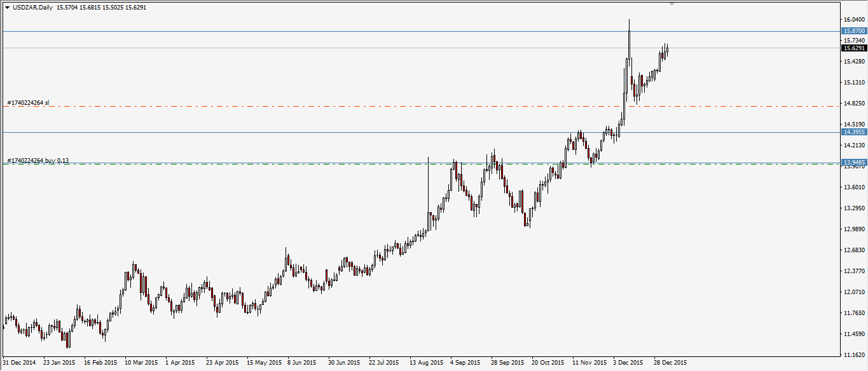Screen dimensions: 868x371
Task: Click the 14.2130 price scale value
Action: 854,145
